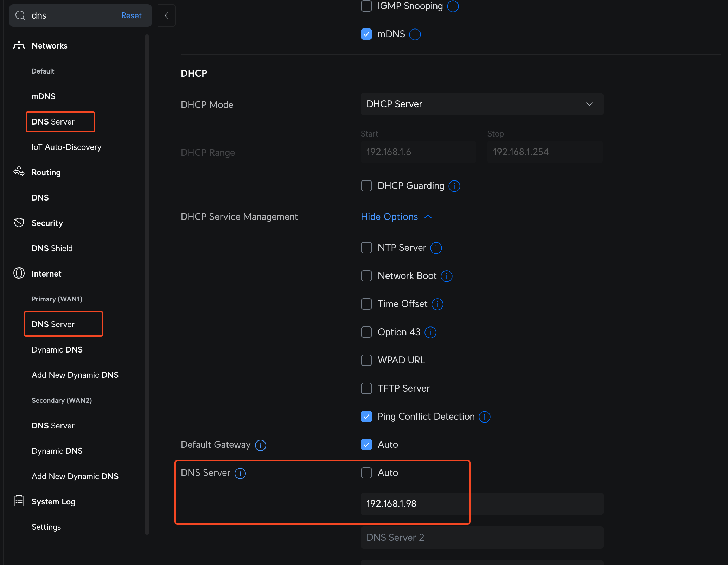Show info for Option 43
The height and width of the screenshot is (565, 728).
(x=430, y=332)
